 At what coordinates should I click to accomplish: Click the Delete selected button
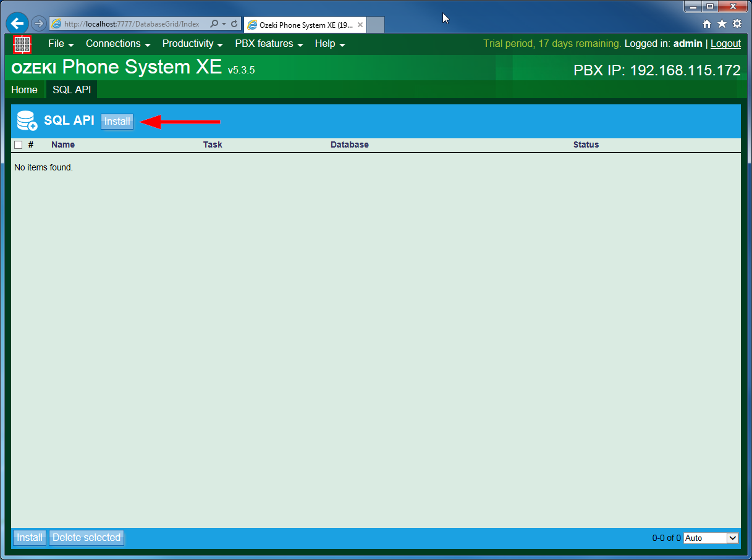tap(86, 538)
